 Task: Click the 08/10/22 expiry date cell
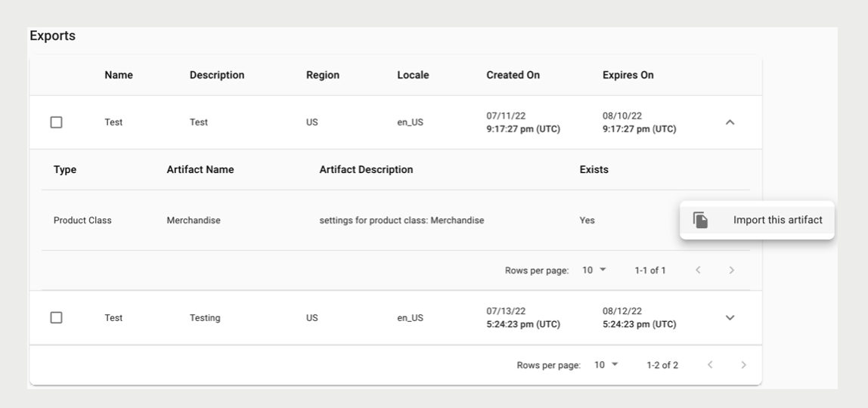[x=622, y=116]
